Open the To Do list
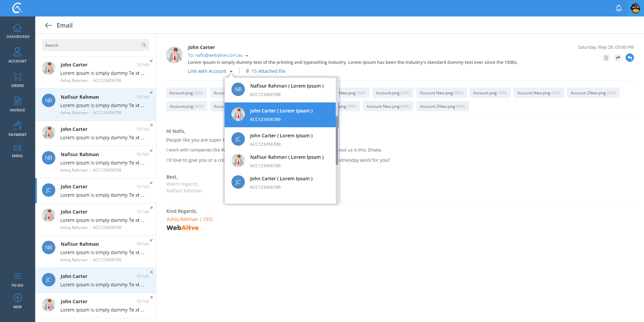 coord(17,280)
